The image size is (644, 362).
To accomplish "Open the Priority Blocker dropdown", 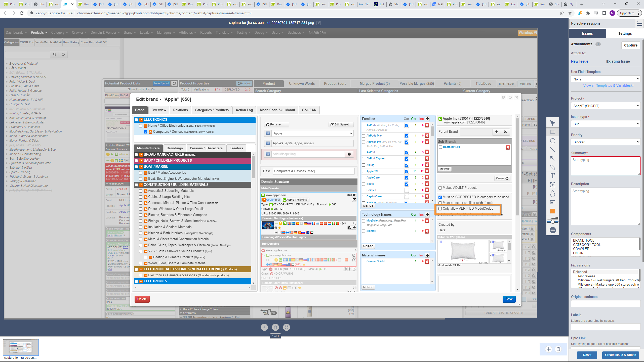I will coord(606,142).
